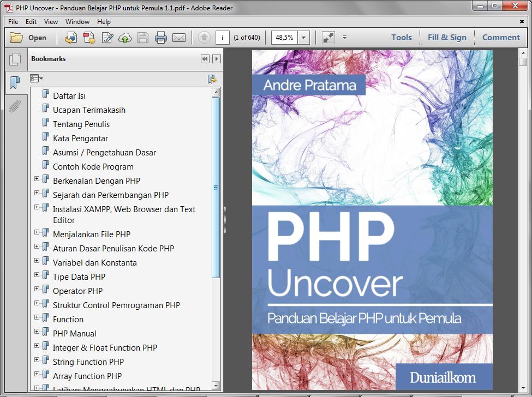The image size is (532, 397).
Task: Open the bookmark options dropdown menu
Action: click(x=37, y=79)
